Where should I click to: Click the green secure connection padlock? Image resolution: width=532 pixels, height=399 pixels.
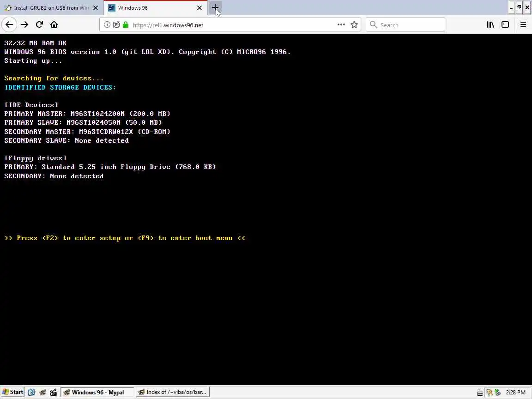pyautogui.click(x=126, y=25)
